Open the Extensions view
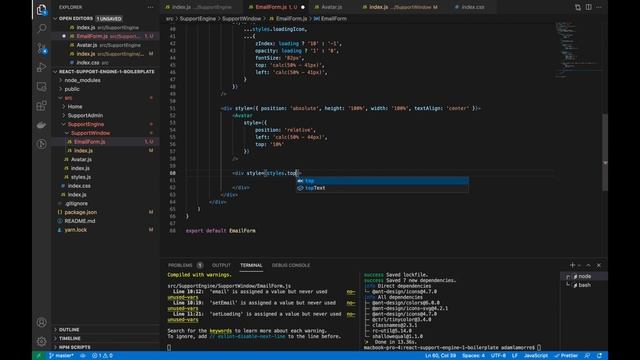640x360 pixels. pyautogui.click(x=42, y=106)
